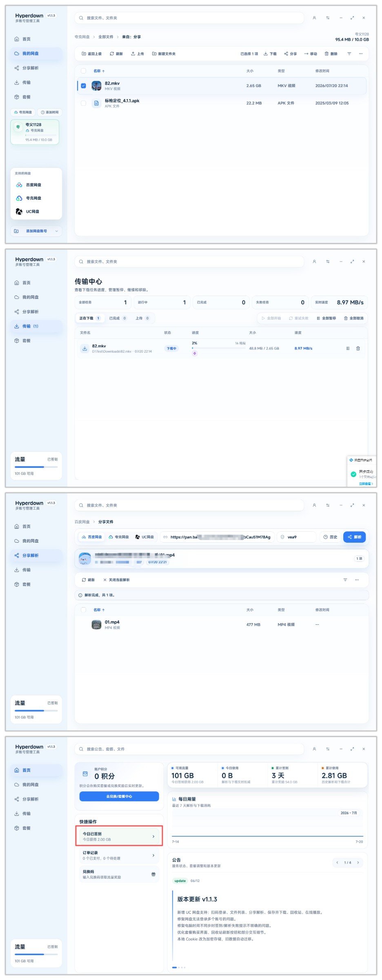Screen dimensions: 382x980
Task: Click the 去兑换/套餐中心 button
Action: coord(119,796)
